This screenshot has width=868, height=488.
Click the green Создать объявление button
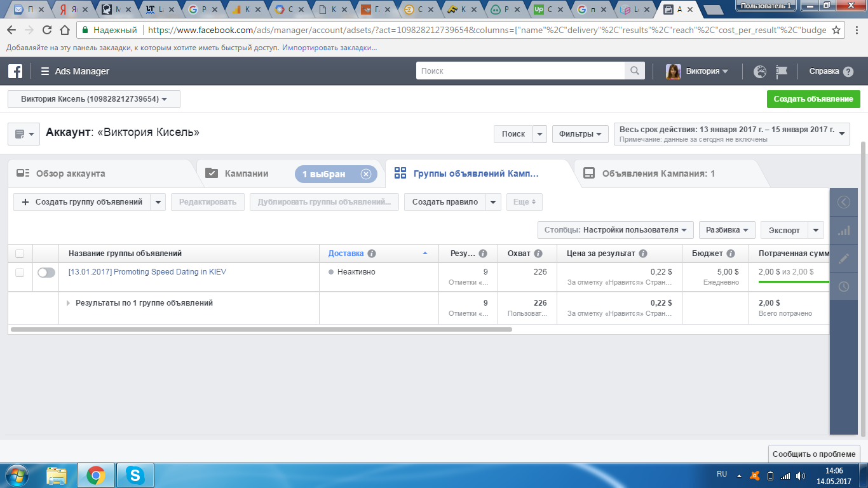pos(813,99)
